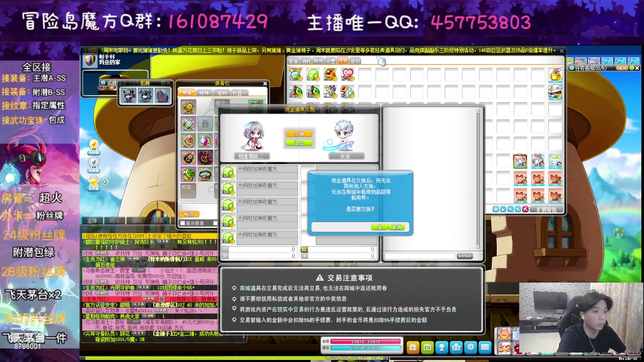Viewport: 644px width, 362px height.
Task: Click the yellow lightbulb notification icon
Action: [x=94, y=146]
